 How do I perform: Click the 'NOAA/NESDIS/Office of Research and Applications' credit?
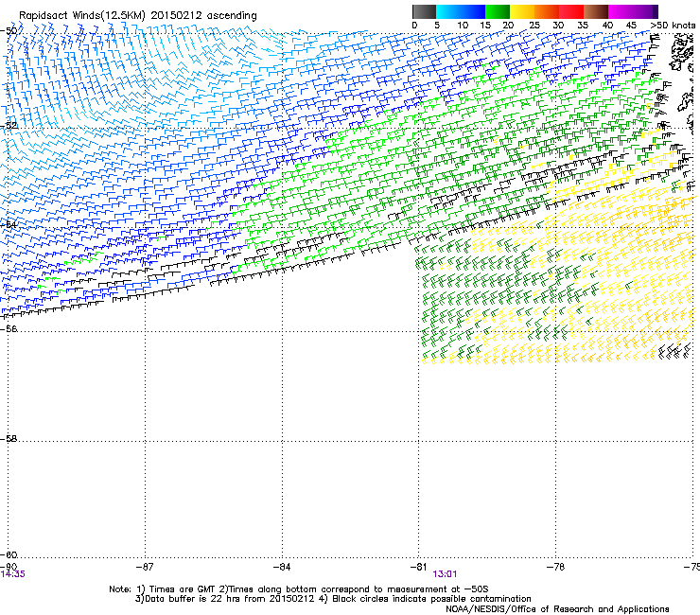click(x=557, y=609)
